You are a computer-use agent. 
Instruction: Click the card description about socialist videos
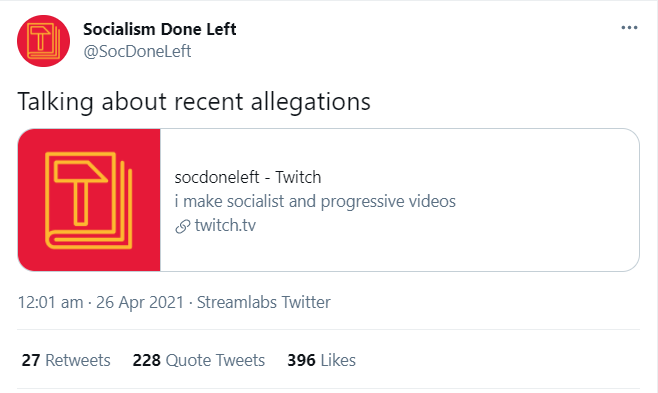[315, 201]
